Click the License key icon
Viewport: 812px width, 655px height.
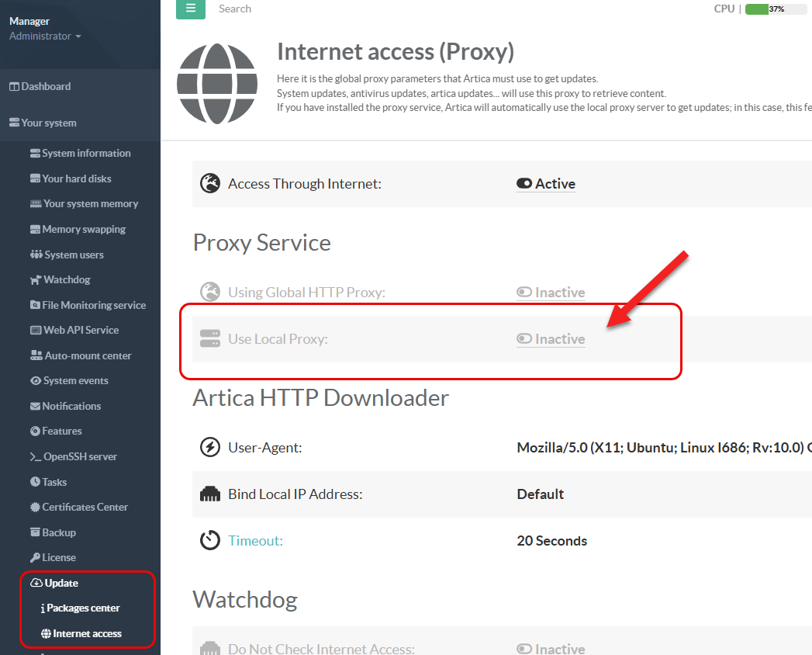35,558
